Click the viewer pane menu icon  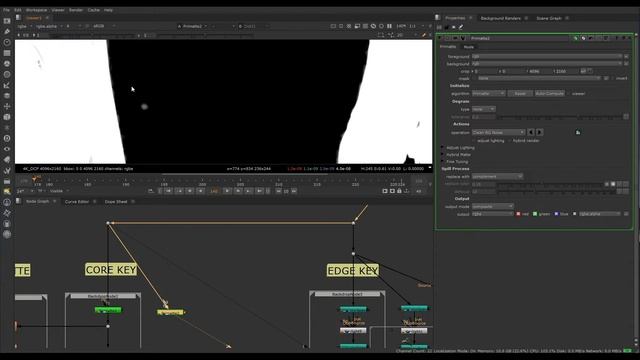pos(18,18)
